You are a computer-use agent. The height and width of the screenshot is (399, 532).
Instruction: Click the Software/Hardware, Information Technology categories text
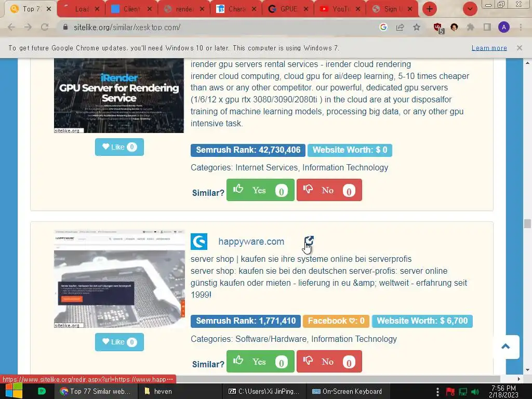point(316,339)
